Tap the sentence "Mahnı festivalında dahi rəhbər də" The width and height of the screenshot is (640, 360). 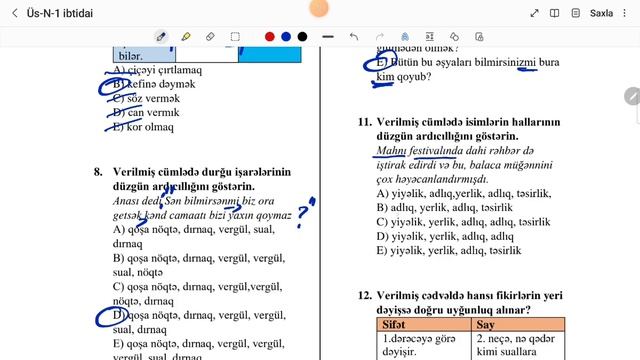pos(455,151)
